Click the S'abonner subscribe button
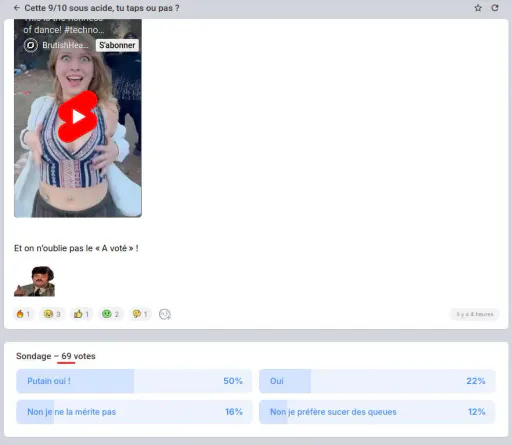512x445 pixels. click(x=117, y=45)
